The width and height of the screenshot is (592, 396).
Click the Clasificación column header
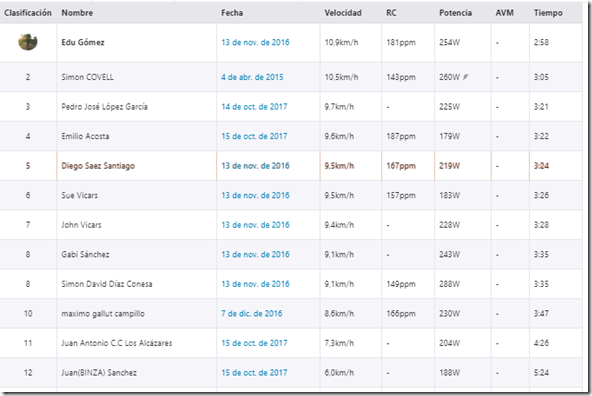pyautogui.click(x=28, y=13)
